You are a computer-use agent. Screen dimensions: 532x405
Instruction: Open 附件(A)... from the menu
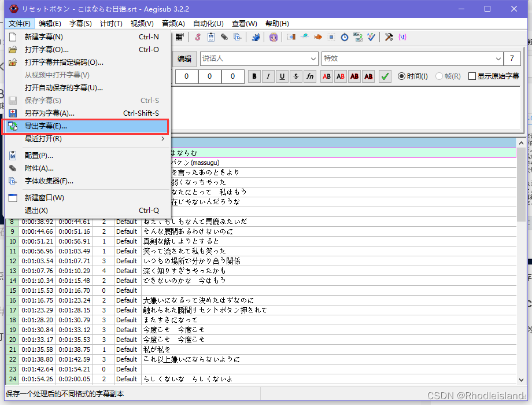tap(87, 168)
